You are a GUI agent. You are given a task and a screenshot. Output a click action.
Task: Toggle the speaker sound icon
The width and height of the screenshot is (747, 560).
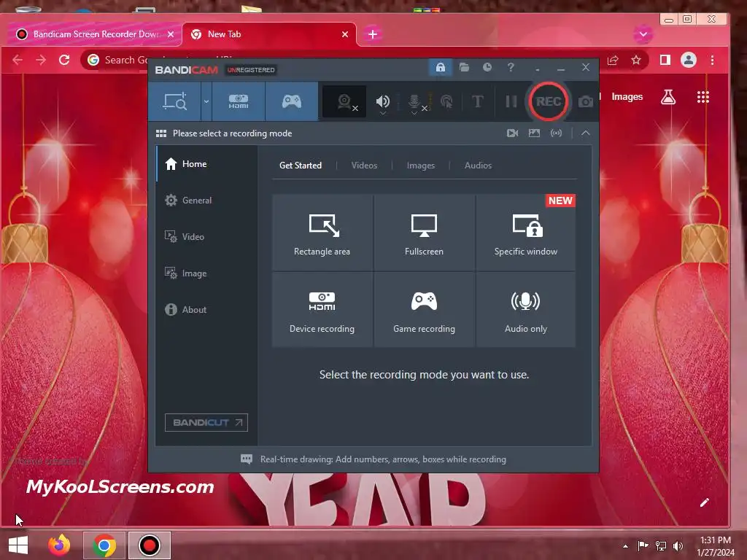[382, 101]
